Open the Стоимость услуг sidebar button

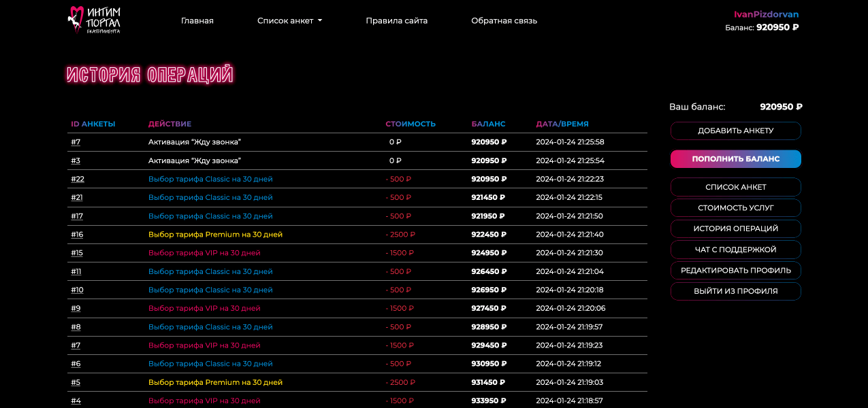(735, 208)
